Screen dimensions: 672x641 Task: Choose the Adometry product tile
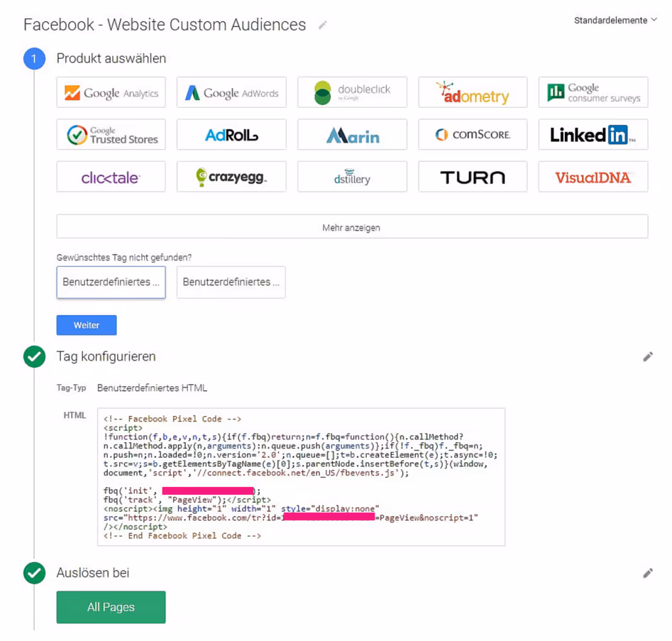473,92
